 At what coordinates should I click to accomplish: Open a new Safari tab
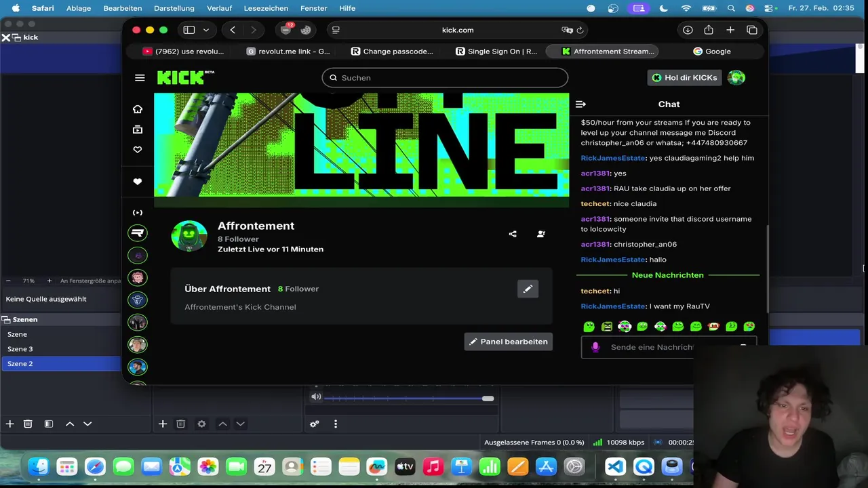click(730, 30)
